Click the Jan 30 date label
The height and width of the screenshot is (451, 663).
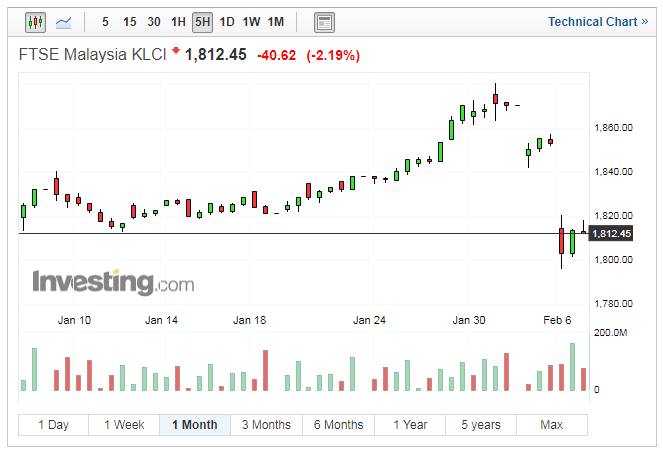[469, 320]
